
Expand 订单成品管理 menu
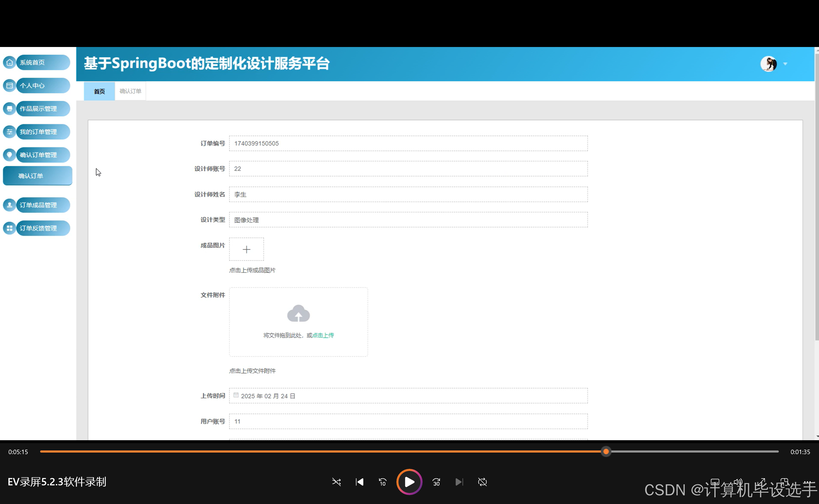[43, 205]
